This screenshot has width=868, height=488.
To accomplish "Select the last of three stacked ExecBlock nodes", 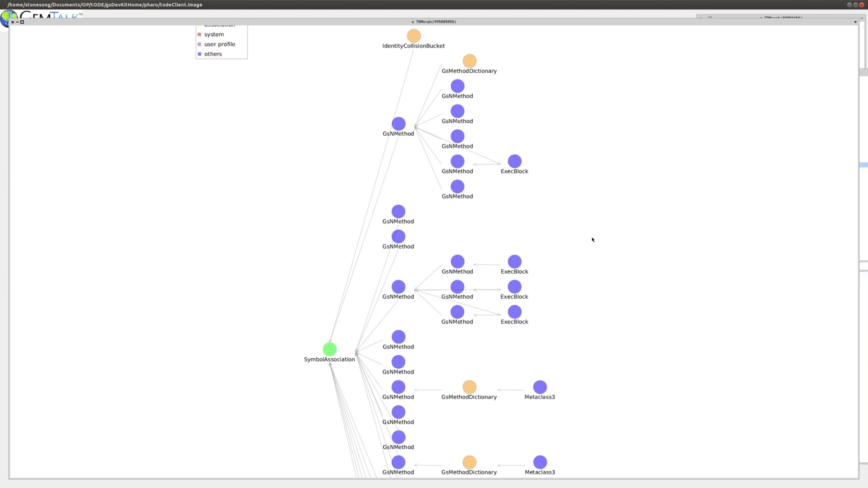I will (515, 312).
